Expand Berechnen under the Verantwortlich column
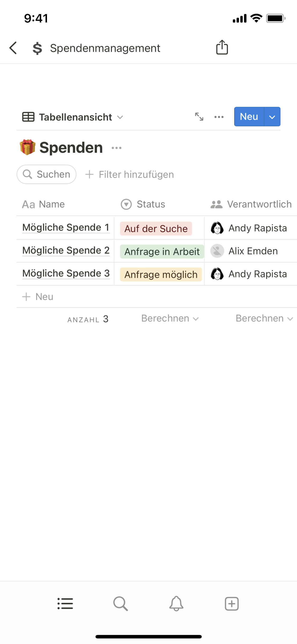Screen dimensions: 297x644 [264, 319]
